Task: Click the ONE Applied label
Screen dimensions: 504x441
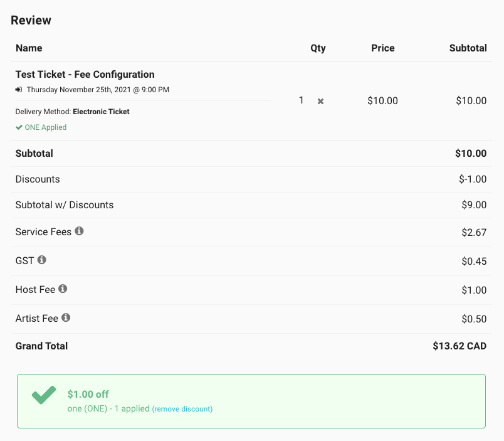Action: pos(46,127)
